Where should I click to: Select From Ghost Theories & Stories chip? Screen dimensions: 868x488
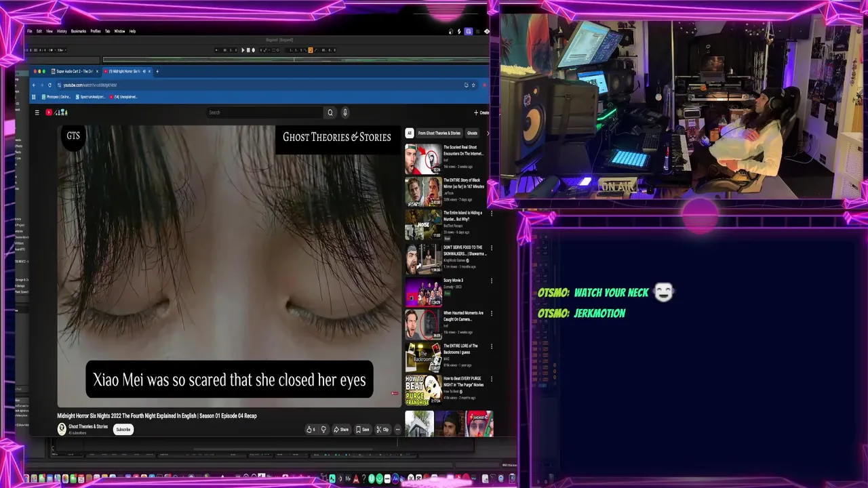(x=439, y=133)
